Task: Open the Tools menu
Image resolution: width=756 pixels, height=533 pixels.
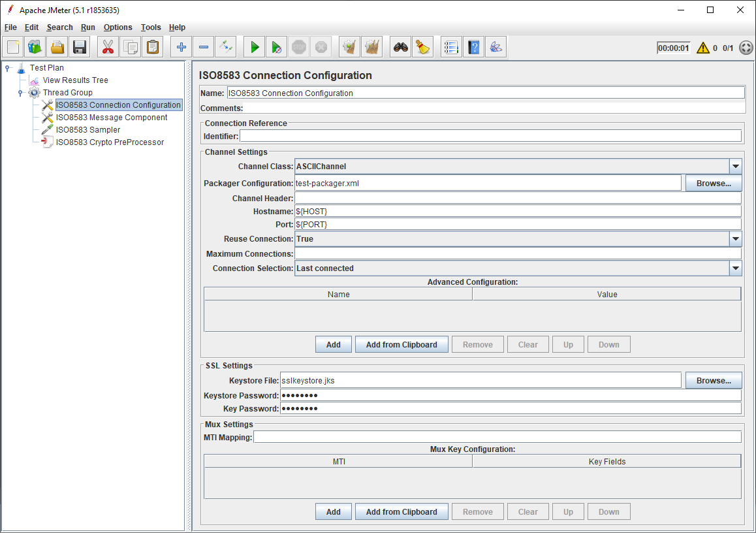Action: [151, 27]
